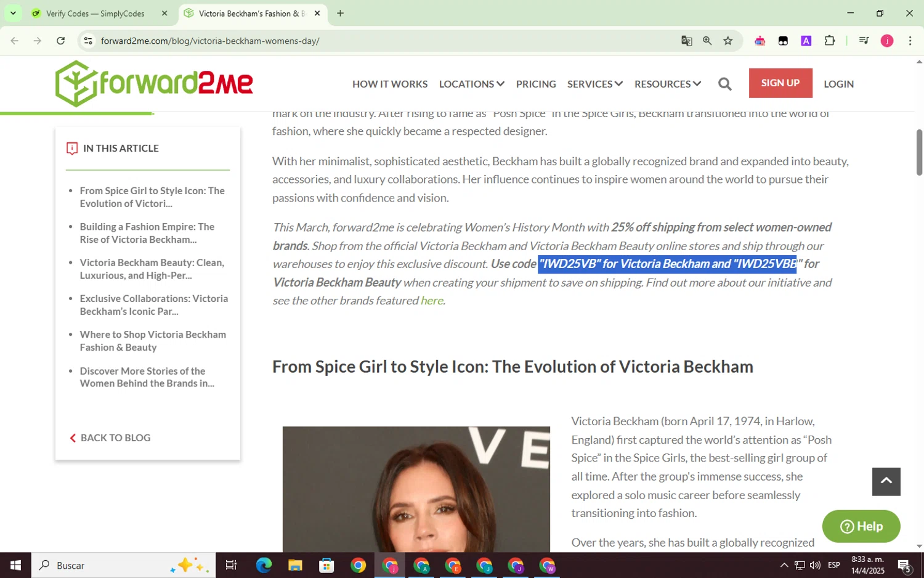Open Task View in the taskbar
The image size is (924, 578).
click(x=232, y=565)
